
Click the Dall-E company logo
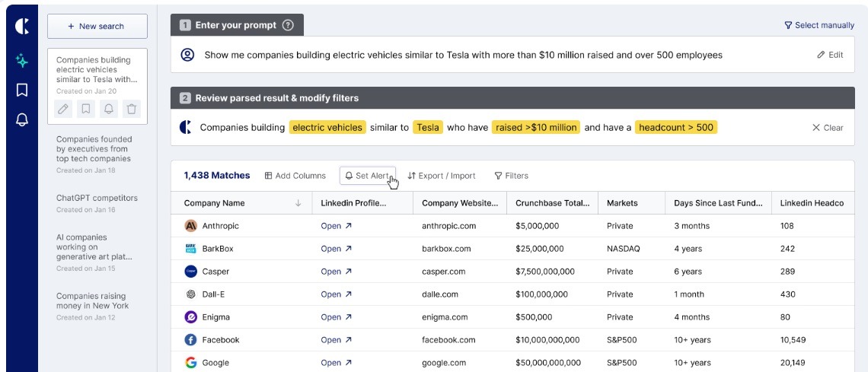191,294
